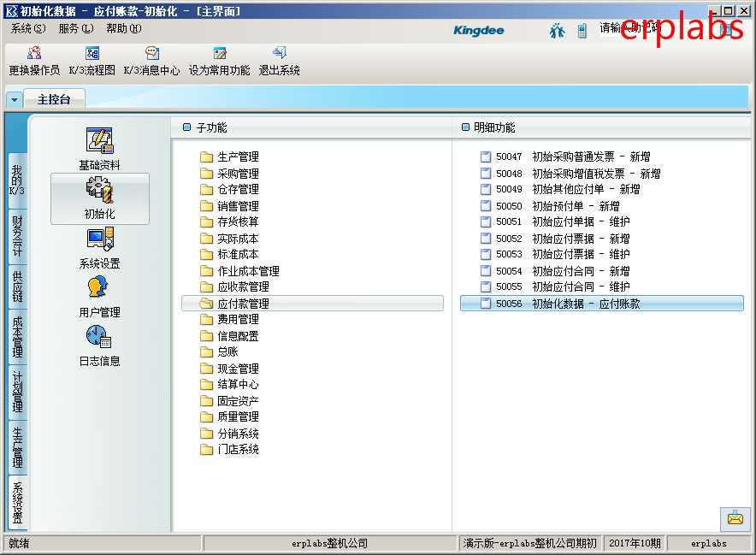
Task: Open the 实际成本 folder
Action: pyautogui.click(x=229, y=239)
